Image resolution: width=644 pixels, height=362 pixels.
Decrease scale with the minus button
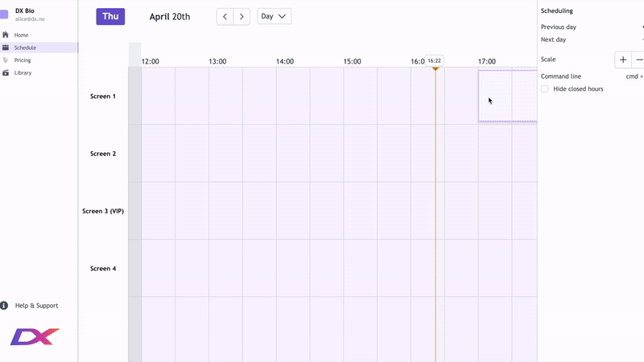click(639, 60)
